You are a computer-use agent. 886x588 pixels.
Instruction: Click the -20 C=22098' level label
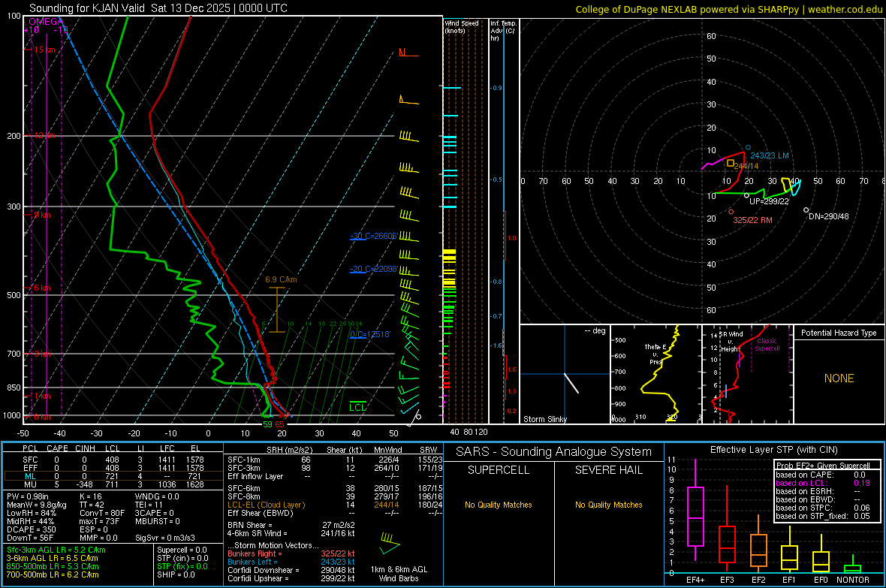click(373, 269)
